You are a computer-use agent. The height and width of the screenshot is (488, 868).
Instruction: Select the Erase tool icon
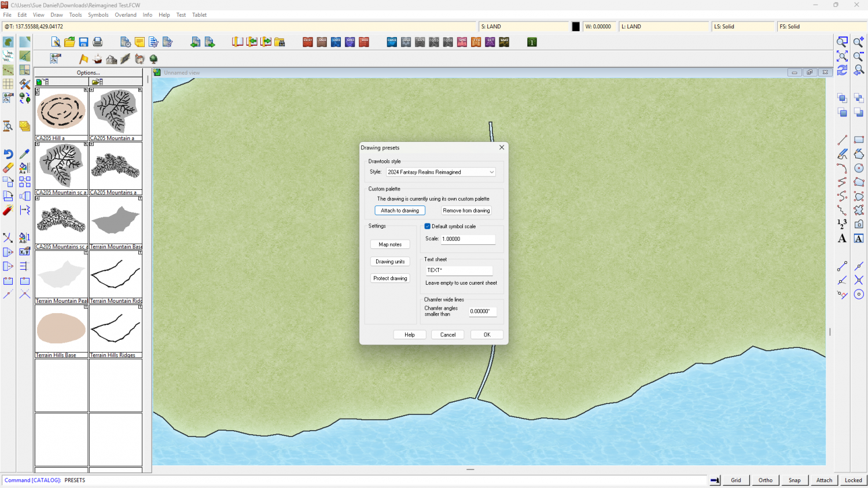tap(8, 168)
